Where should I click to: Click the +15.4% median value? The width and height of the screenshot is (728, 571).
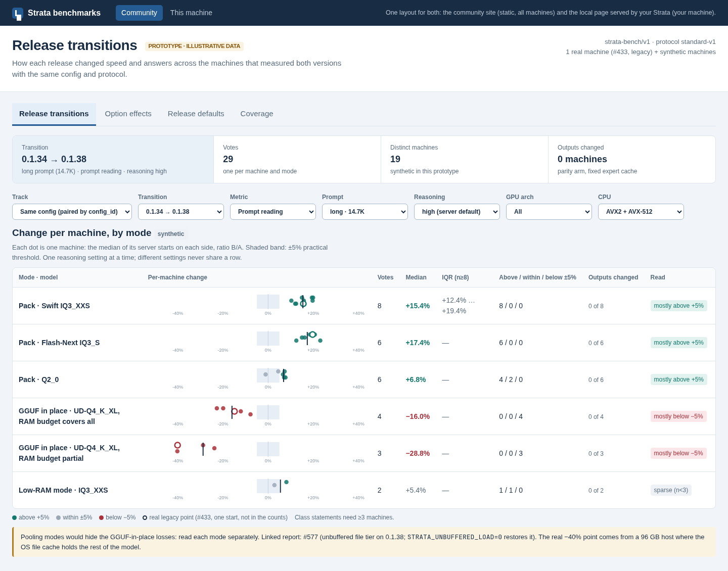pyautogui.click(x=418, y=306)
